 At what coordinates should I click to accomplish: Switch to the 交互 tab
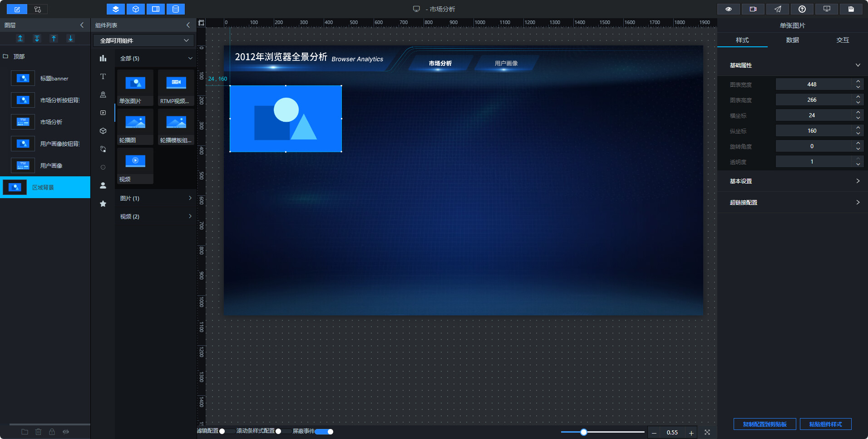843,40
